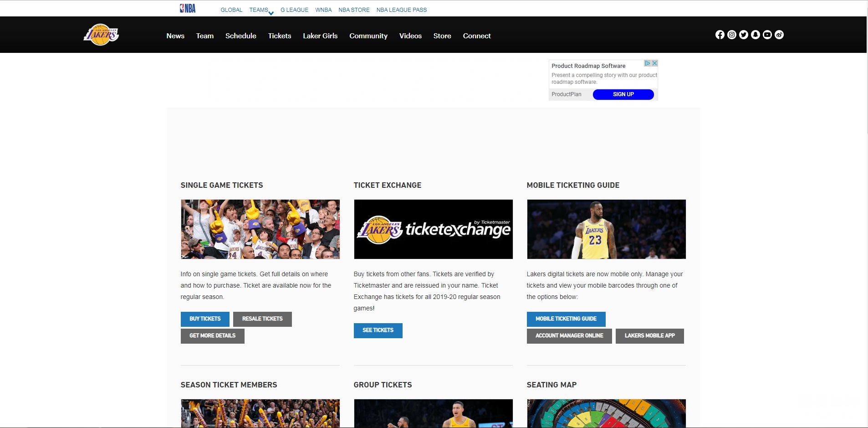This screenshot has width=868, height=428.
Task: Go to G LEAGUE site
Action: 294,10
